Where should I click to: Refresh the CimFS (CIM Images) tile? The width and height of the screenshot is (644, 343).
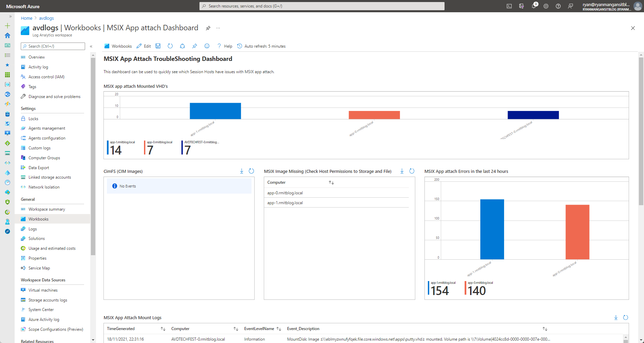(251, 171)
